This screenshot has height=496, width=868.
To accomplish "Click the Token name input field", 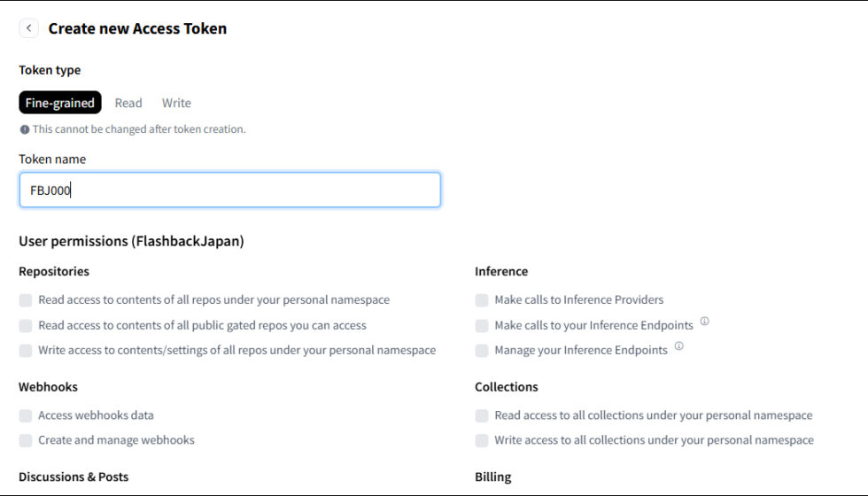I will (x=229, y=190).
